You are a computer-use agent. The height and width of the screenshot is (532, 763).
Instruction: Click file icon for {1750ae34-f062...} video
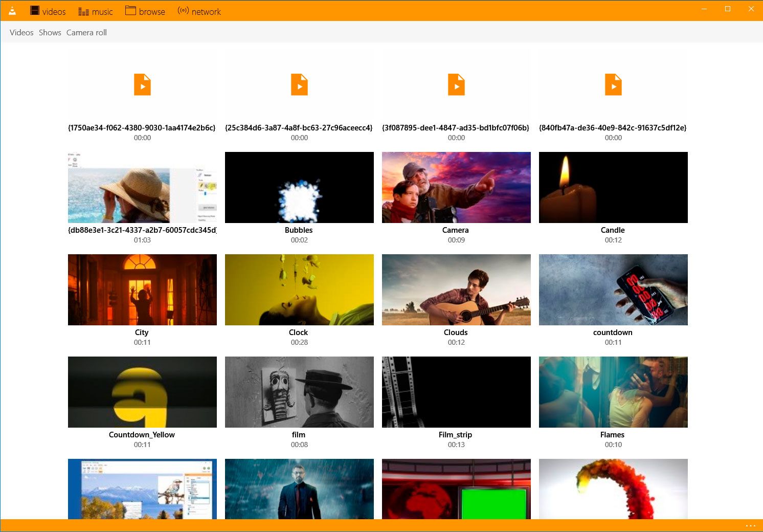[x=142, y=85]
